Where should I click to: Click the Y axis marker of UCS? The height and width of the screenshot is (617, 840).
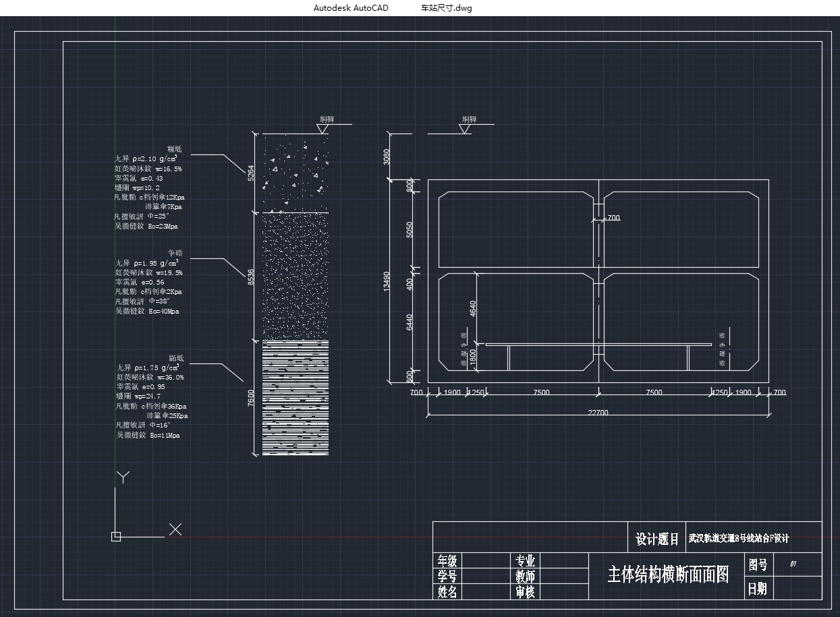(123, 477)
